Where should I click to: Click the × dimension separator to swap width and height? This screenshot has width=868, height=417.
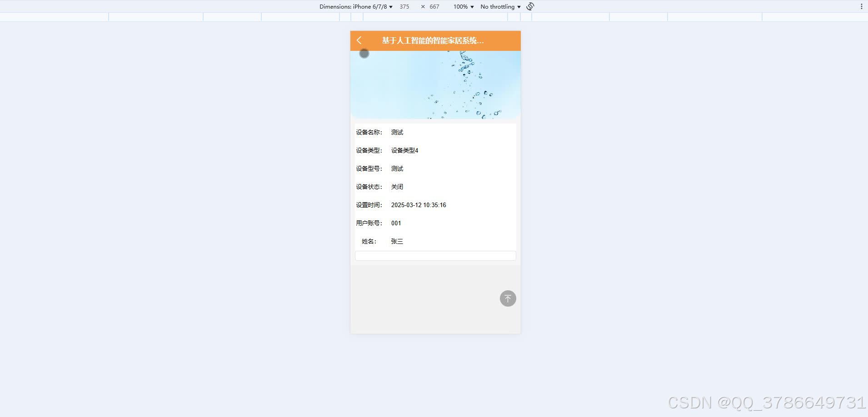tap(422, 6)
